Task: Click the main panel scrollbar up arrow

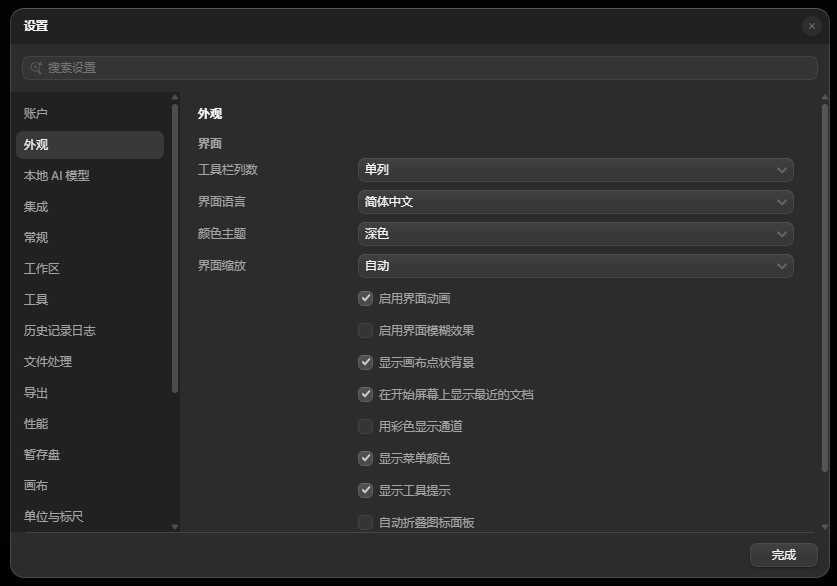Action: coord(825,97)
